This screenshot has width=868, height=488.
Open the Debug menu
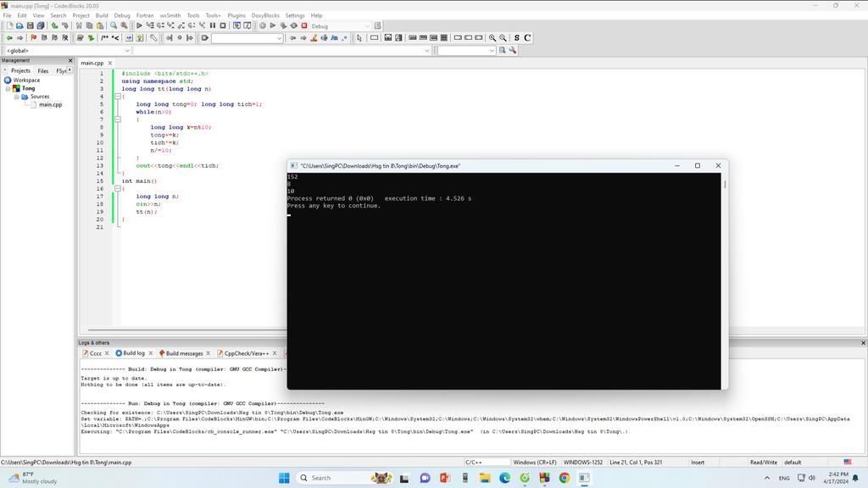point(122,15)
